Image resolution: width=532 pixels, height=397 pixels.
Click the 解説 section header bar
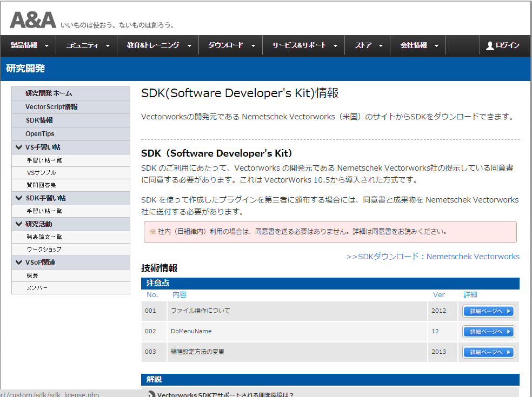330,379
